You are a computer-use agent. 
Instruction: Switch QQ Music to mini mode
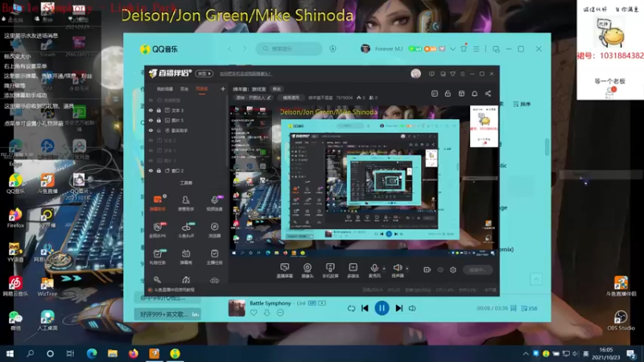point(496,49)
